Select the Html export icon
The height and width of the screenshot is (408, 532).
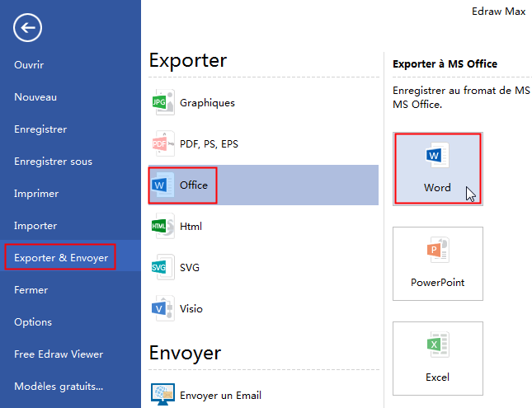[x=160, y=227]
